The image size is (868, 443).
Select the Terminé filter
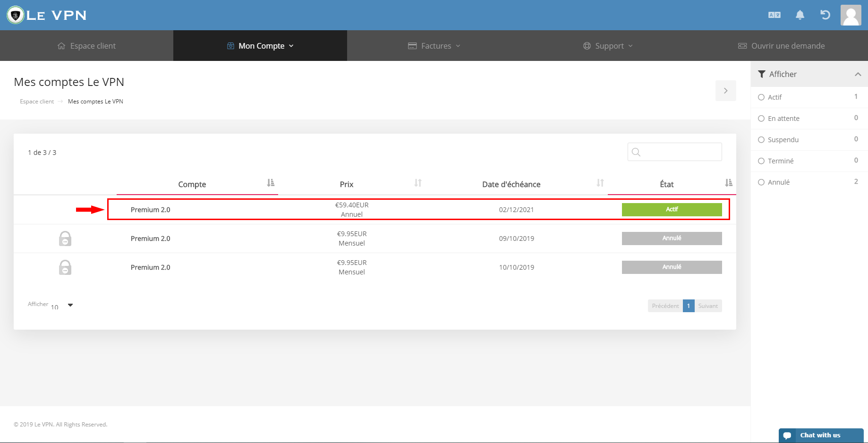tap(809, 161)
